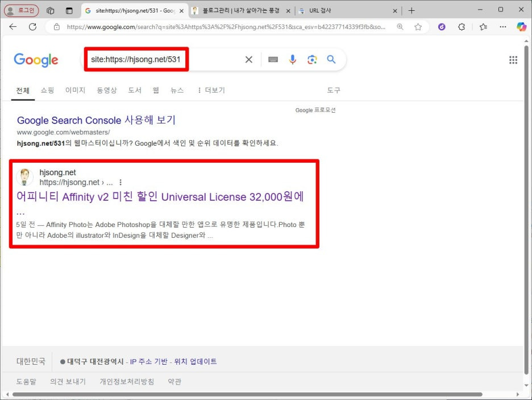Viewport: 532px width, 400px height.
Task: Start voice search with the microphone
Action: pos(293,60)
